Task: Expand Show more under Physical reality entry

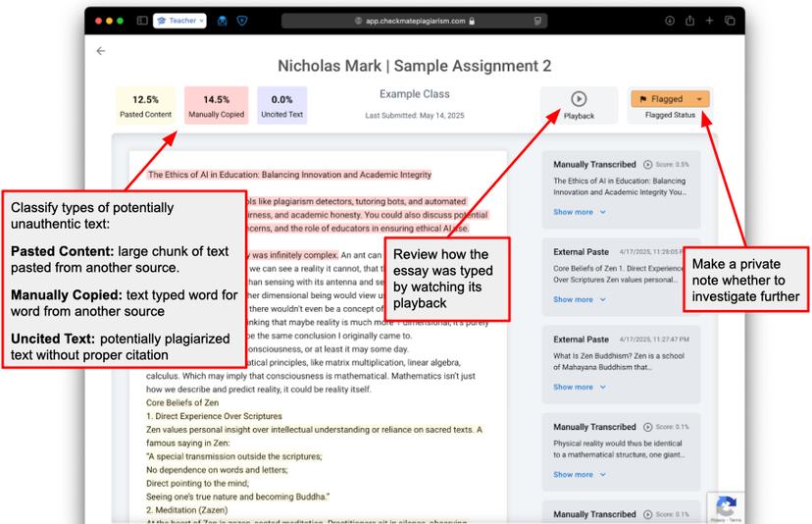Action: click(579, 475)
